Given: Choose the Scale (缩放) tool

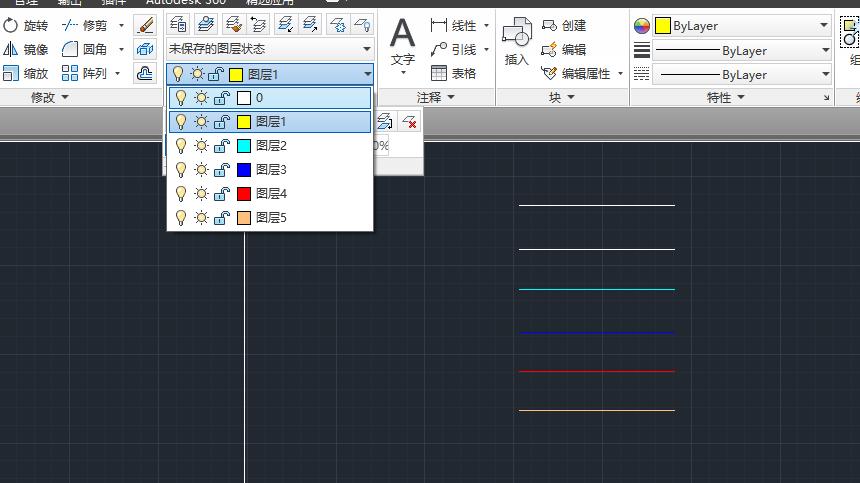Looking at the screenshot, I should 25,73.
